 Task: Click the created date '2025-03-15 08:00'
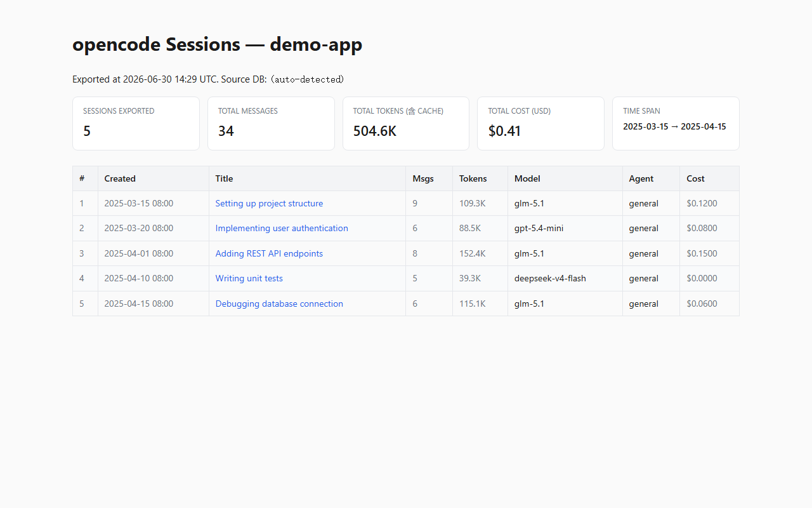pos(139,203)
